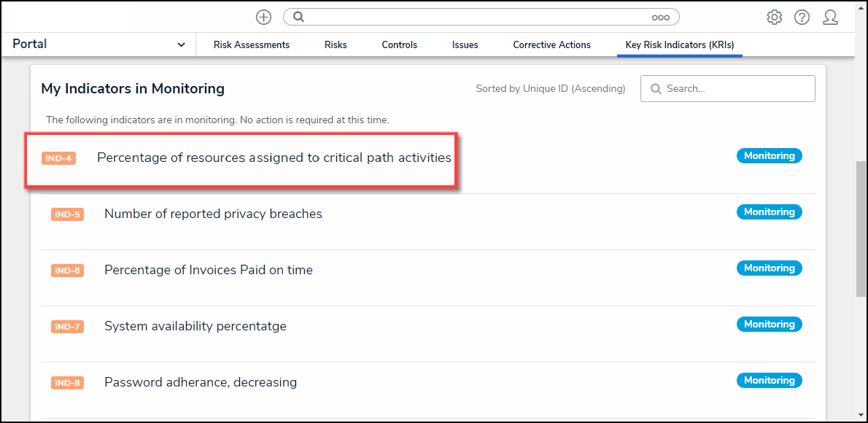Go to the Controls tab
868x423 pixels.
tap(400, 45)
